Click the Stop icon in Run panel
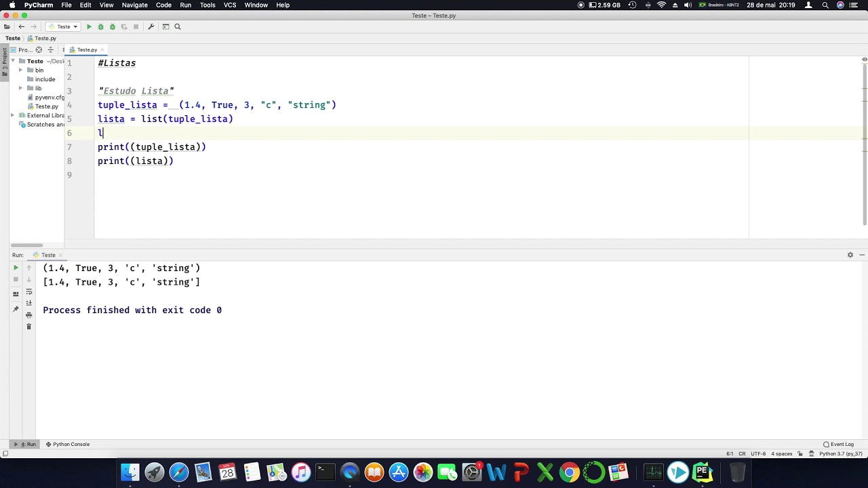Screen dimensions: 868x488 coord(16,279)
